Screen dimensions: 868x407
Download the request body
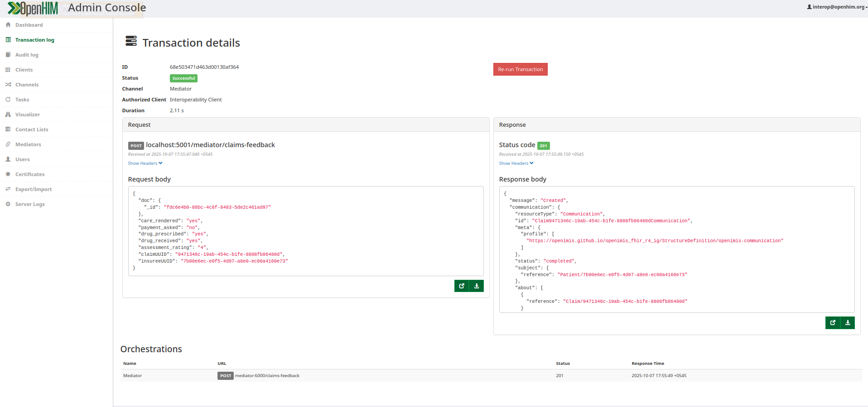pos(477,286)
